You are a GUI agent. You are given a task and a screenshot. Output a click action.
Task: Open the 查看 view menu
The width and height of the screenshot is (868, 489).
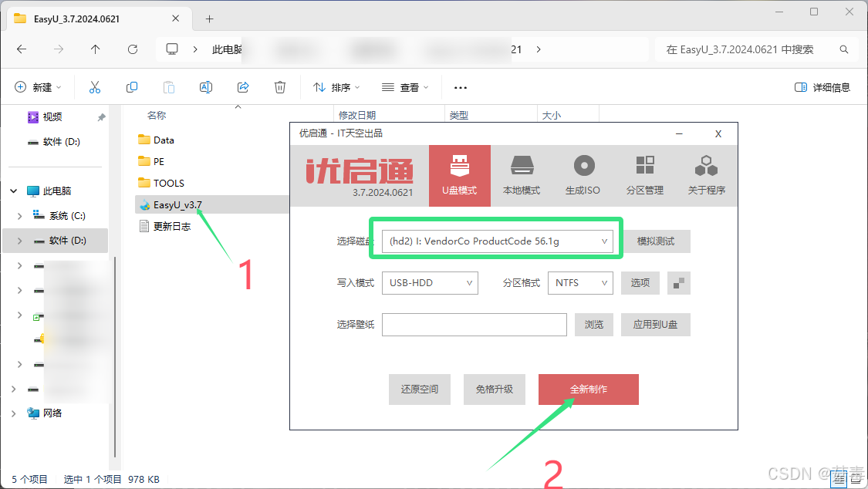point(405,87)
